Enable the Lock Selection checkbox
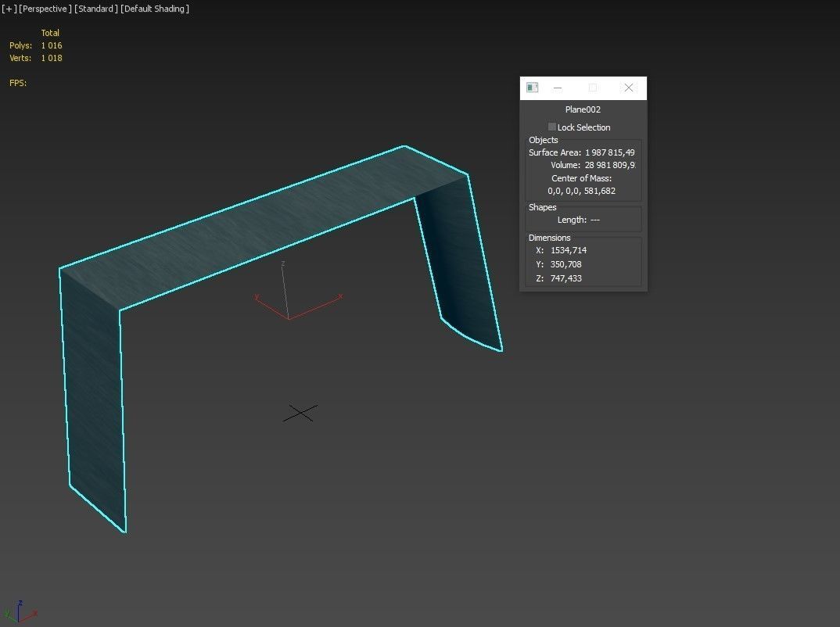 click(x=551, y=127)
